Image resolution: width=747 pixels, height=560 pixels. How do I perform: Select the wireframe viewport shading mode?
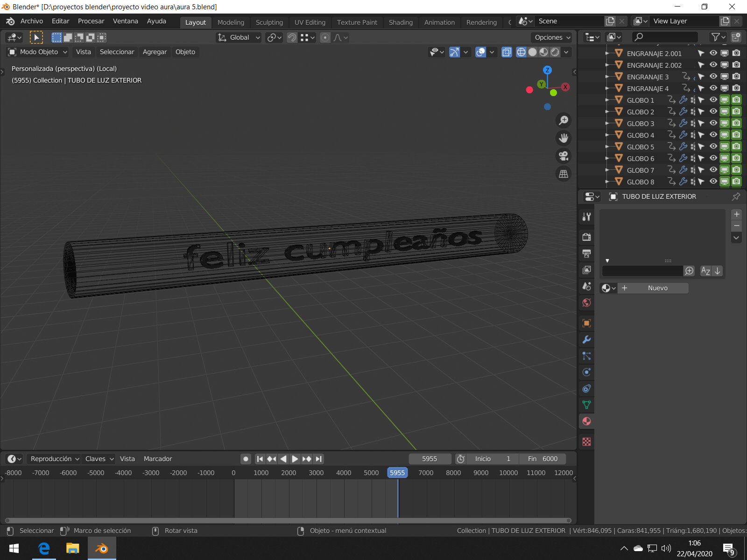coord(521,52)
